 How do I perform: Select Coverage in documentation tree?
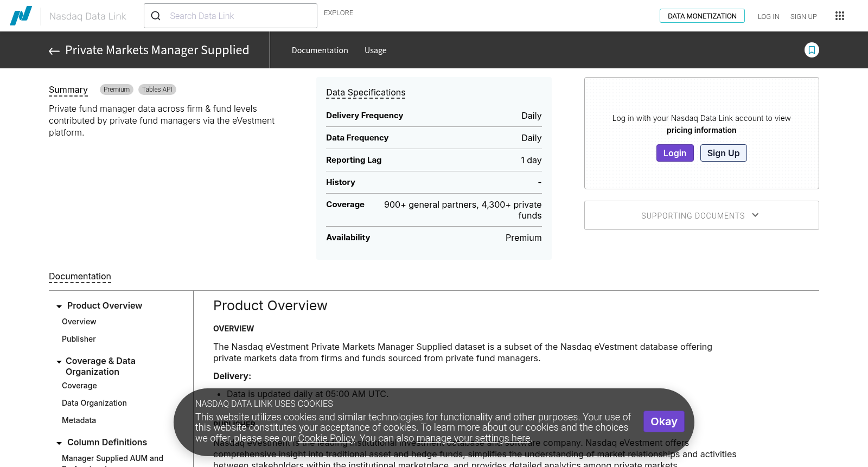tap(79, 386)
